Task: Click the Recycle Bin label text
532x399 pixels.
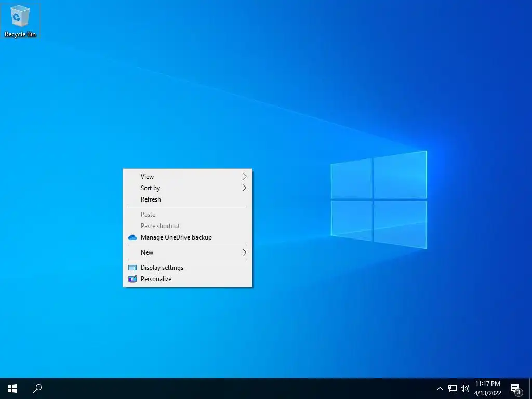Action: [20, 34]
